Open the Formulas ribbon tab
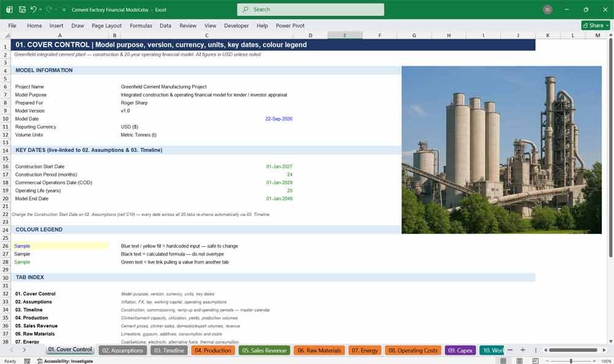 click(141, 25)
